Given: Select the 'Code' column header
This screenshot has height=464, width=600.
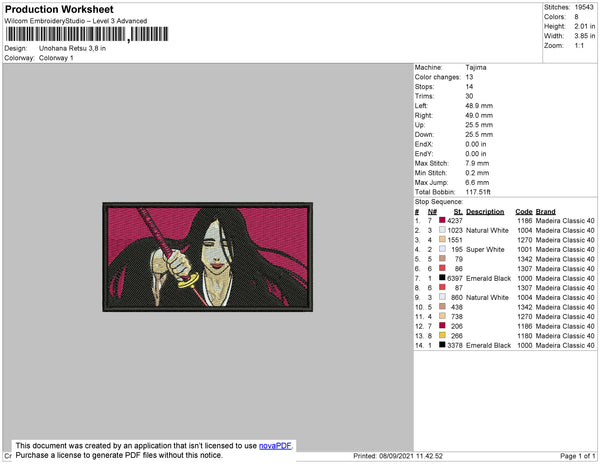Looking at the screenshot, I should (x=524, y=212).
